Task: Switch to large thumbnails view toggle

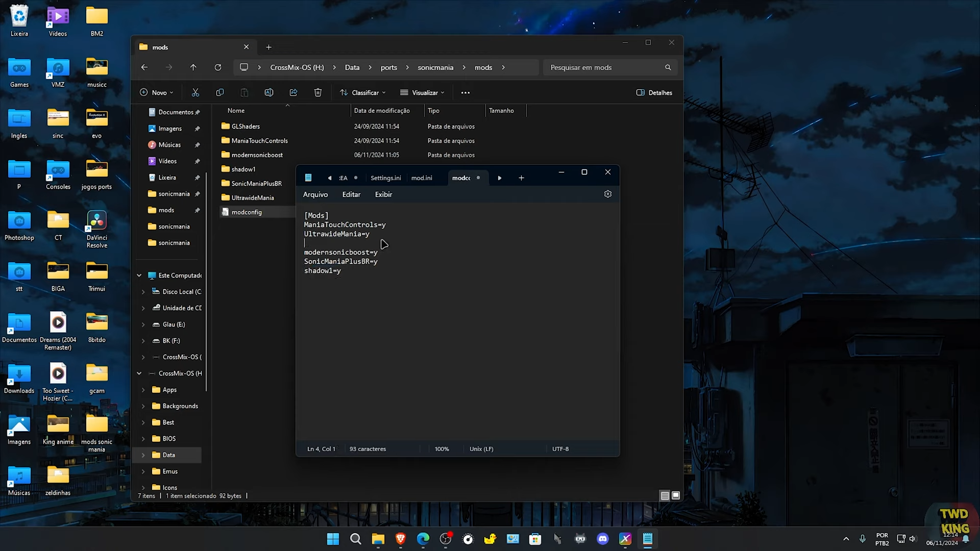Action: [x=676, y=495]
